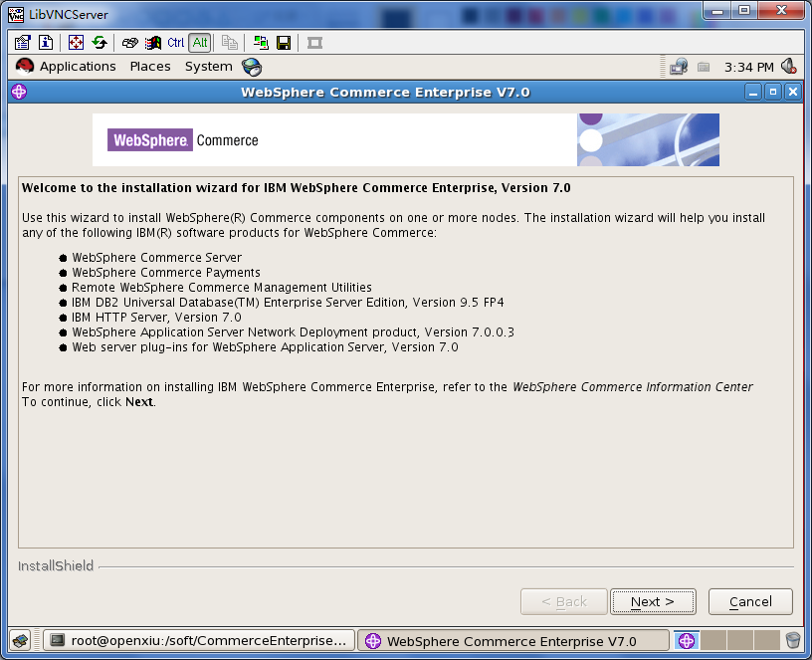The height and width of the screenshot is (660, 812).
Task: Open the volume control speaker icon
Action: (x=789, y=67)
